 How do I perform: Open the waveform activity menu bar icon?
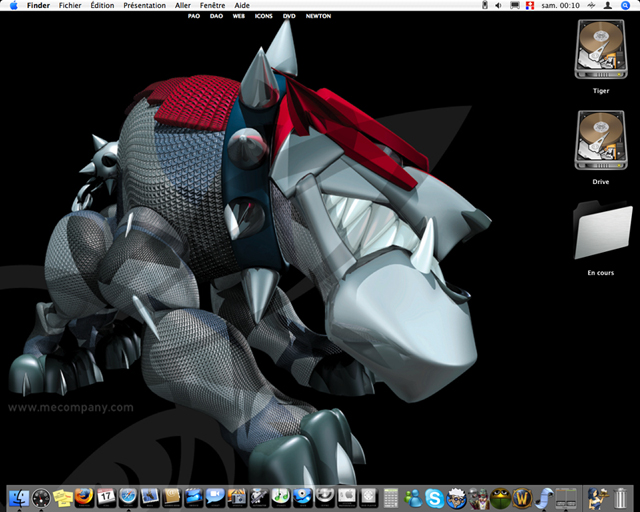tap(591, 5)
